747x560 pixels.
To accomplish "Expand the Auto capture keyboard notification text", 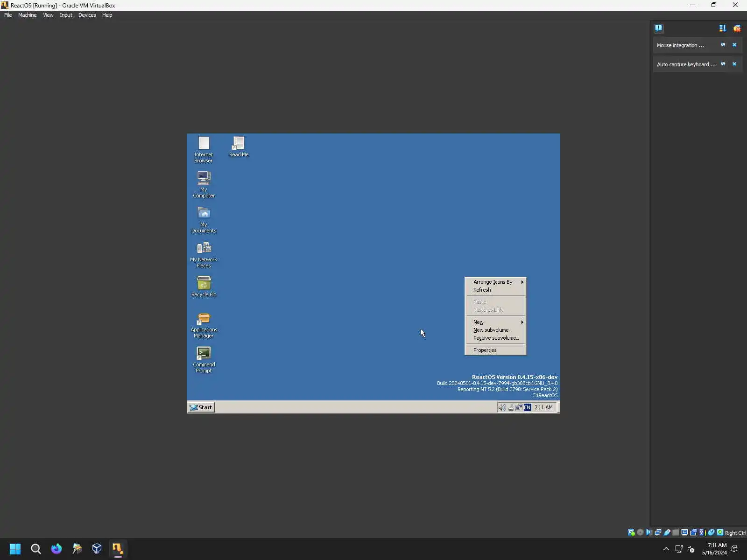I will 686,64.
